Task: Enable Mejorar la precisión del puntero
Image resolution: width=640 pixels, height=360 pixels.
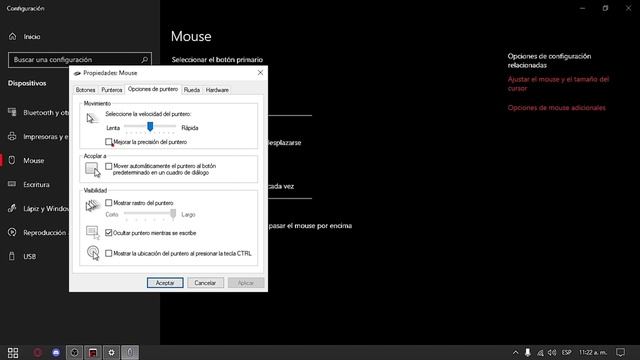Action: pos(109,142)
